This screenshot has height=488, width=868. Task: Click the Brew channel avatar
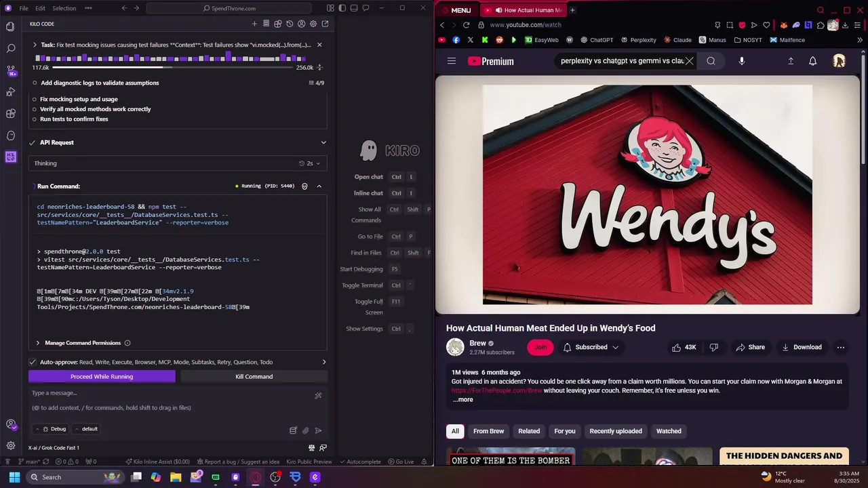[455, 347]
